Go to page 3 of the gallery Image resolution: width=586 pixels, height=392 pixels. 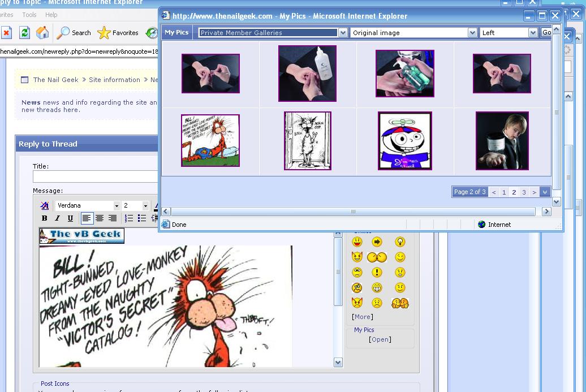tap(524, 192)
